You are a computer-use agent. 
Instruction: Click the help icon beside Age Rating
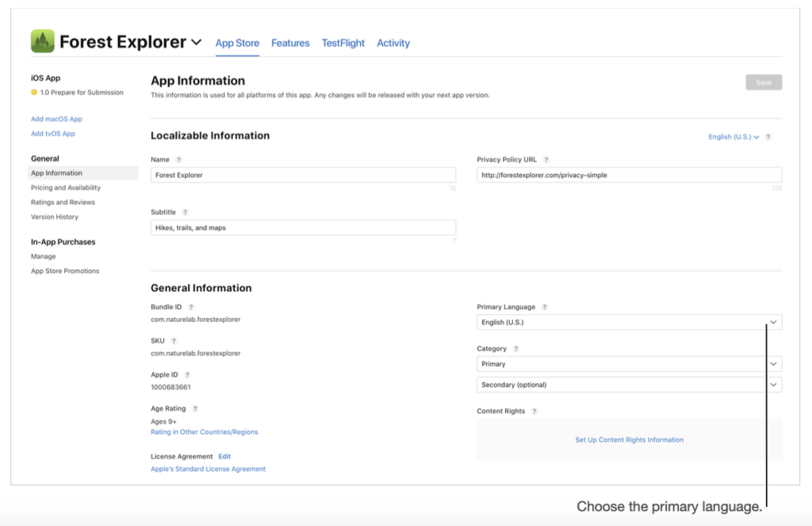(x=195, y=409)
